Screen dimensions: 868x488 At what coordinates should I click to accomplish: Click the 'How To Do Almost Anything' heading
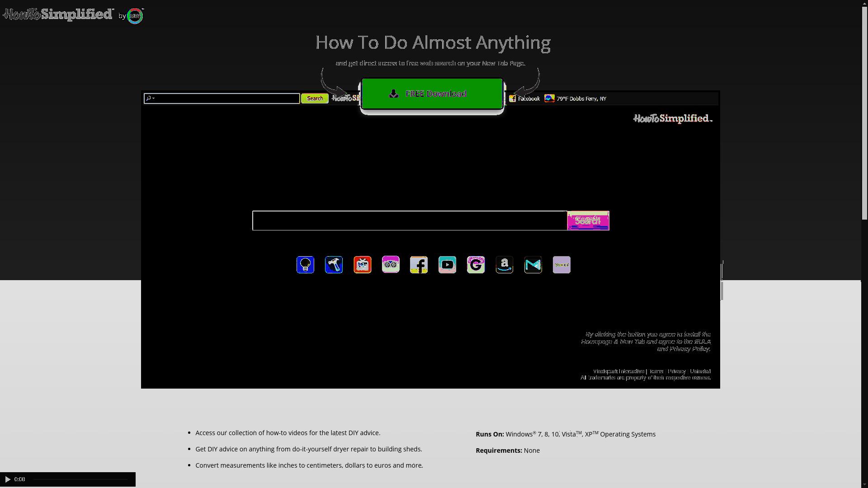(x=433, y=42)
